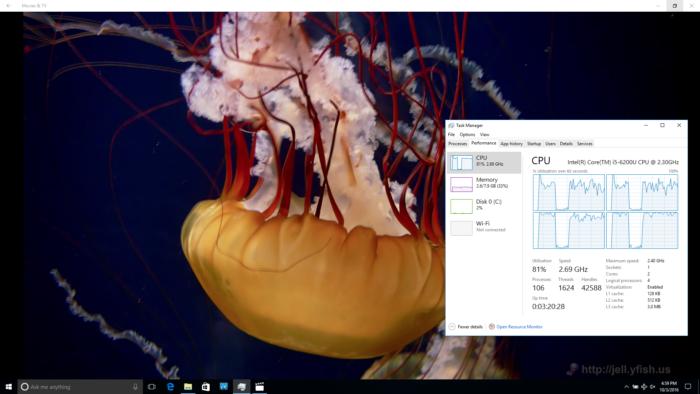Screen dimensions: 700x394
Task: Click the Task Manager title bar icon
Action: [x=451, y=125]
